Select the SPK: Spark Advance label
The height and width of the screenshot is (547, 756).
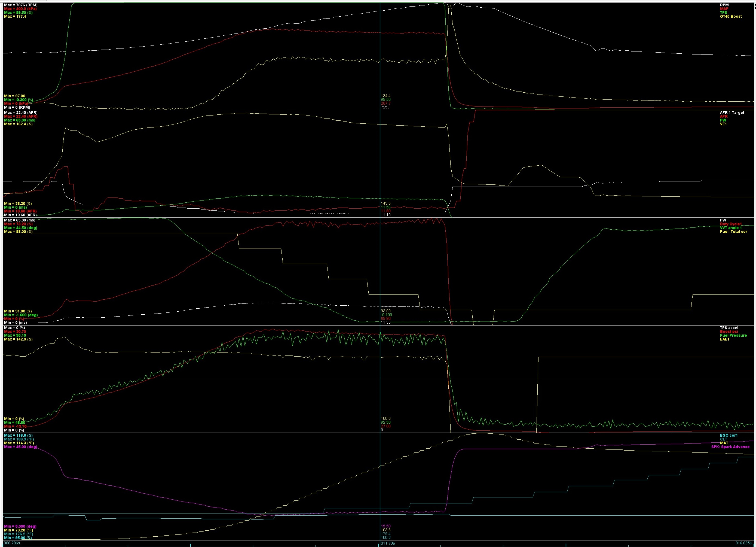point(730,447)
